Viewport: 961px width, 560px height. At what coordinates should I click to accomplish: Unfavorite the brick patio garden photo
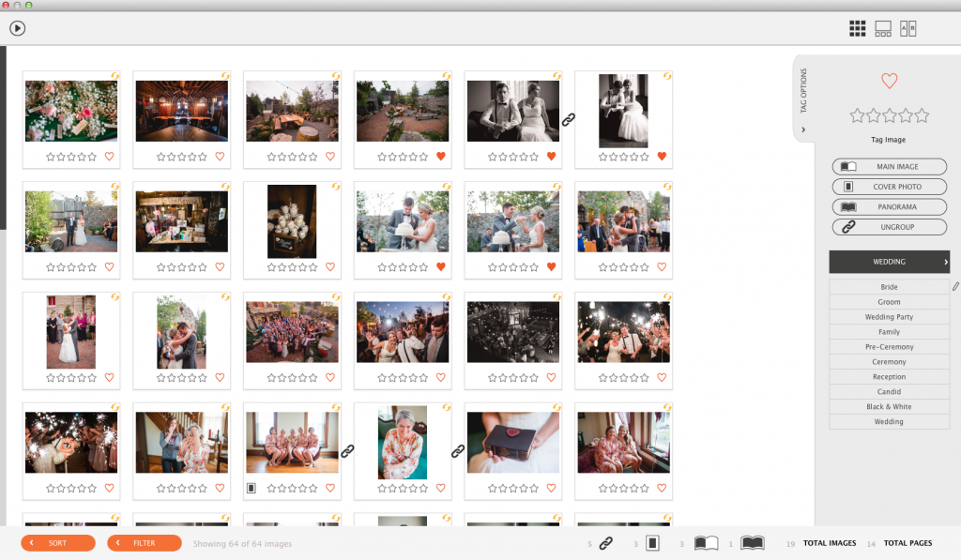441,157
